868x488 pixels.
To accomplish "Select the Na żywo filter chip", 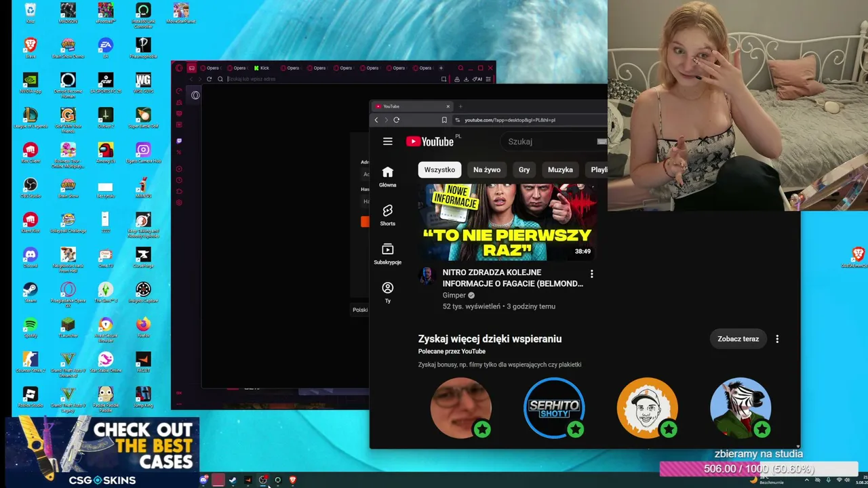I will click(x=487, y=169).
